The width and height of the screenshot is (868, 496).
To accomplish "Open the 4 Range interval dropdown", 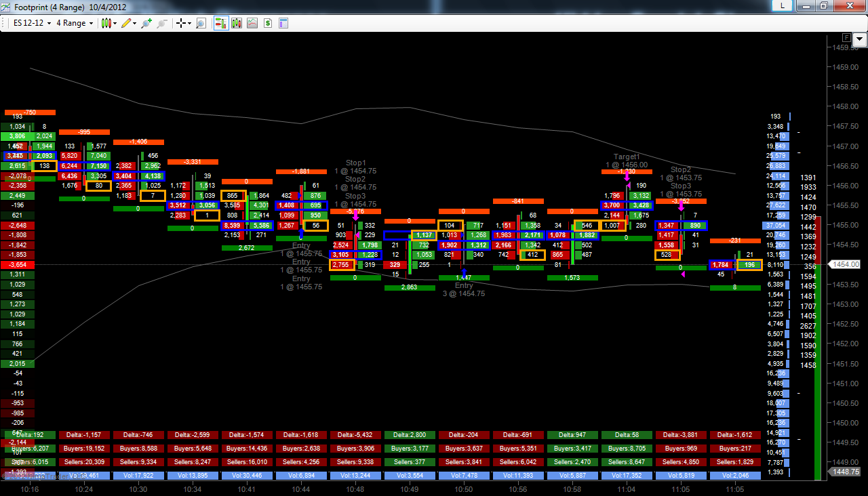I will click(x=74, y=23).
